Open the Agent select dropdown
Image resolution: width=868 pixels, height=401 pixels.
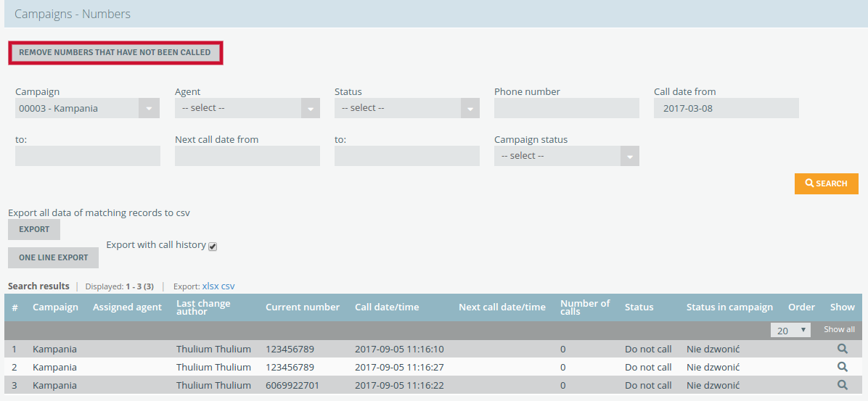coord(247,108)
